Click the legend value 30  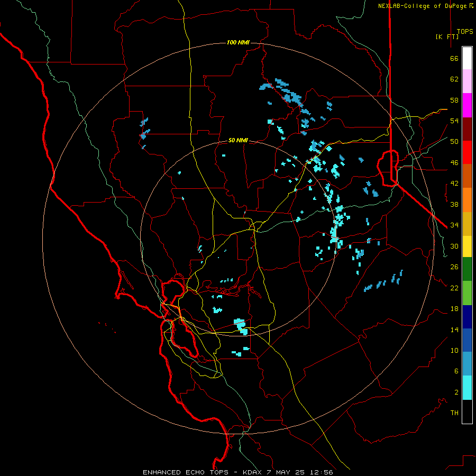click(454, 246)
